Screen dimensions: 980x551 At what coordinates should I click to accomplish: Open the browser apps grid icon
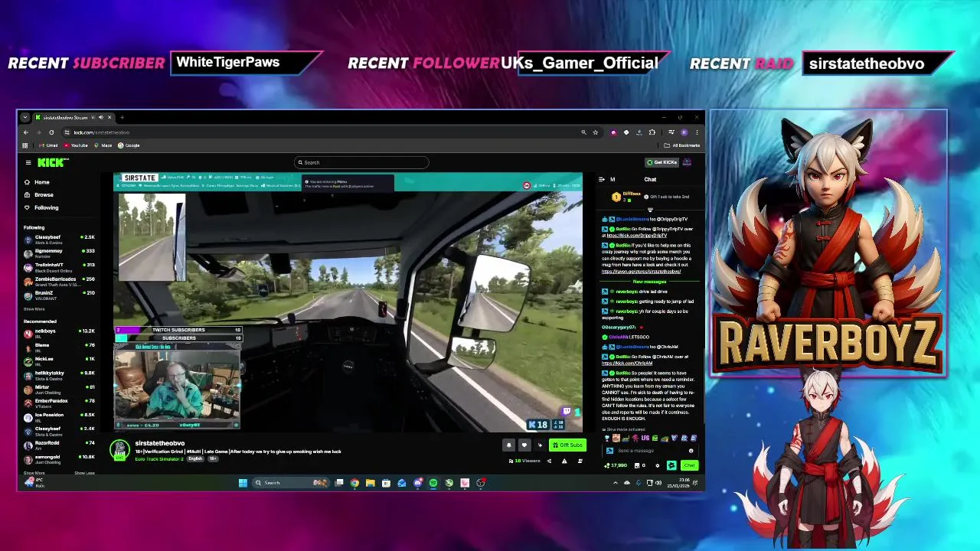25,145
